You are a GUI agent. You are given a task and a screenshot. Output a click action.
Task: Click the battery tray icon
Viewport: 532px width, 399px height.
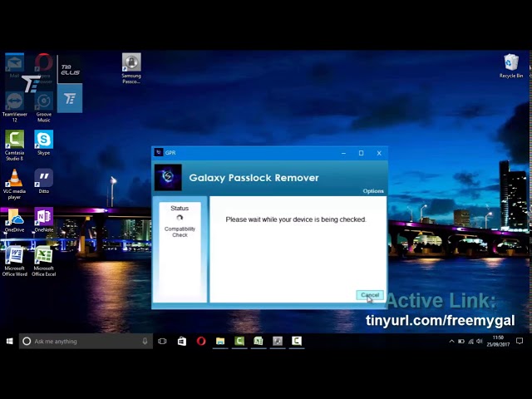(x=461, y=341)
